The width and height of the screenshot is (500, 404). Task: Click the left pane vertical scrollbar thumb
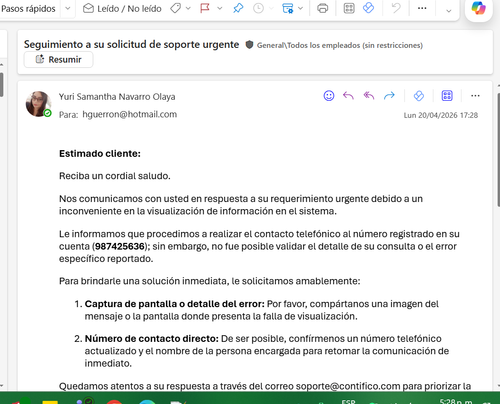(1, 84)
